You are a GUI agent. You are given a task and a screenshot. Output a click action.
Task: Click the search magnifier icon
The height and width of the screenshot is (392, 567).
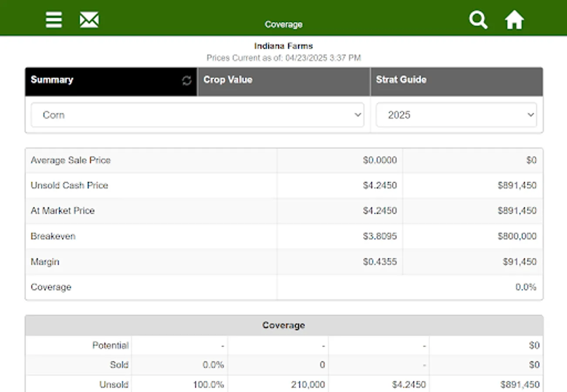478,20
